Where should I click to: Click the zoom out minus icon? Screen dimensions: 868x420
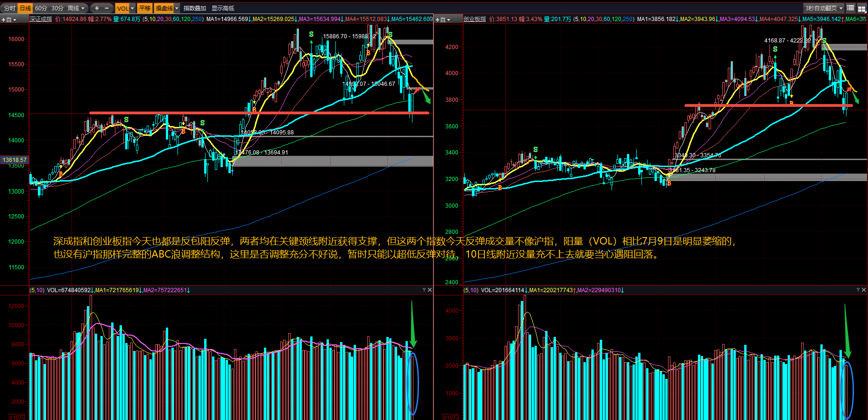[x=107, y=8]
